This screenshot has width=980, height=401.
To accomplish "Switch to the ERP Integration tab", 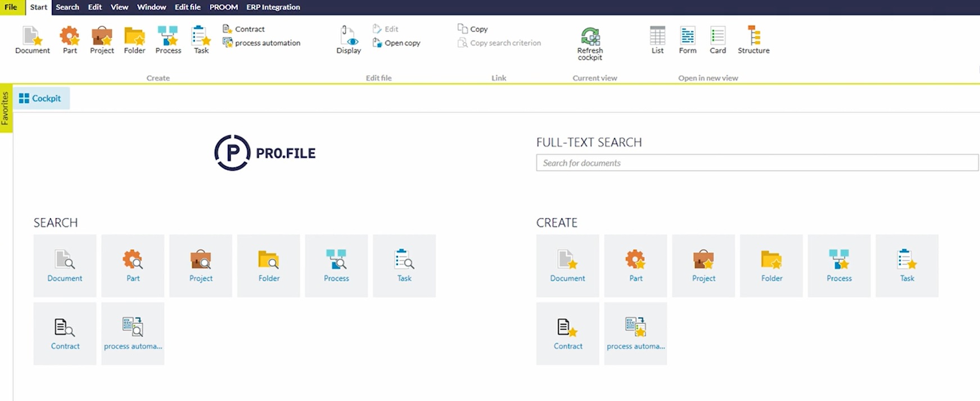I will point(273,7).
